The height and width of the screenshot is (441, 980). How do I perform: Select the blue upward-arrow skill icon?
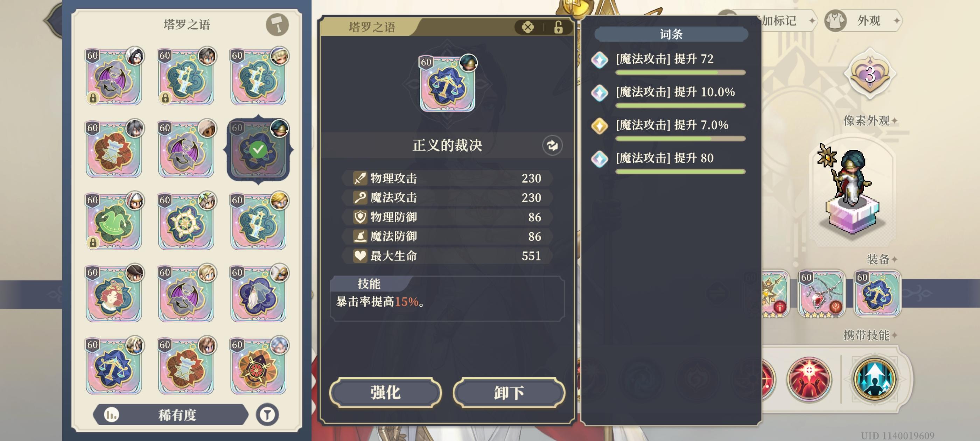click(x=875, y=379)
